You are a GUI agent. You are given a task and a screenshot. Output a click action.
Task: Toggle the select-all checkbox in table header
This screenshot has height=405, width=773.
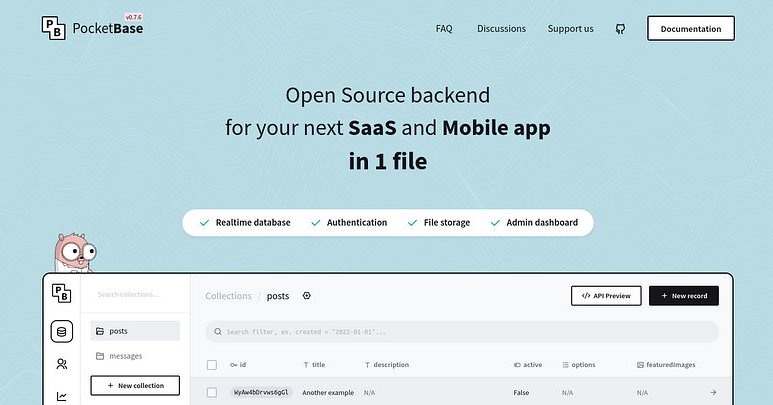212,365
